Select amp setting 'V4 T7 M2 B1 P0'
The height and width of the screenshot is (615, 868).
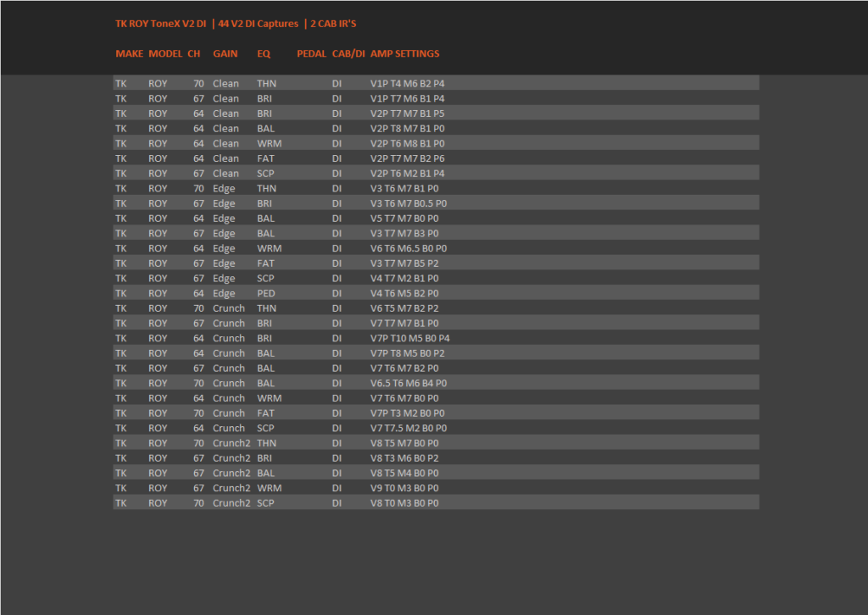404,278
